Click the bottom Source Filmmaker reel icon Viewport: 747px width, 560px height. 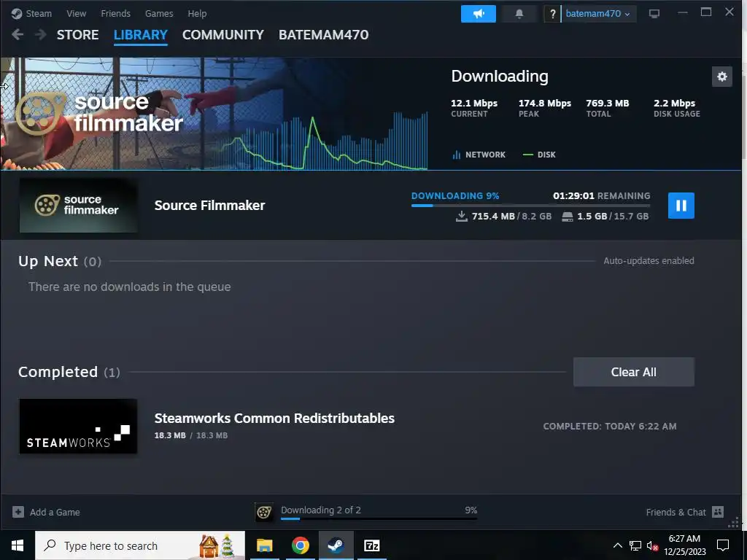[264, 513]
